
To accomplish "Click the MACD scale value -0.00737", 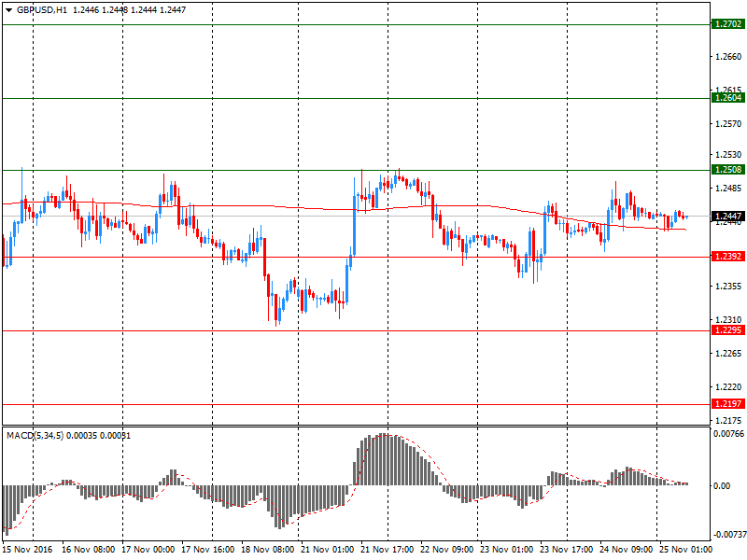I will 729,535.
